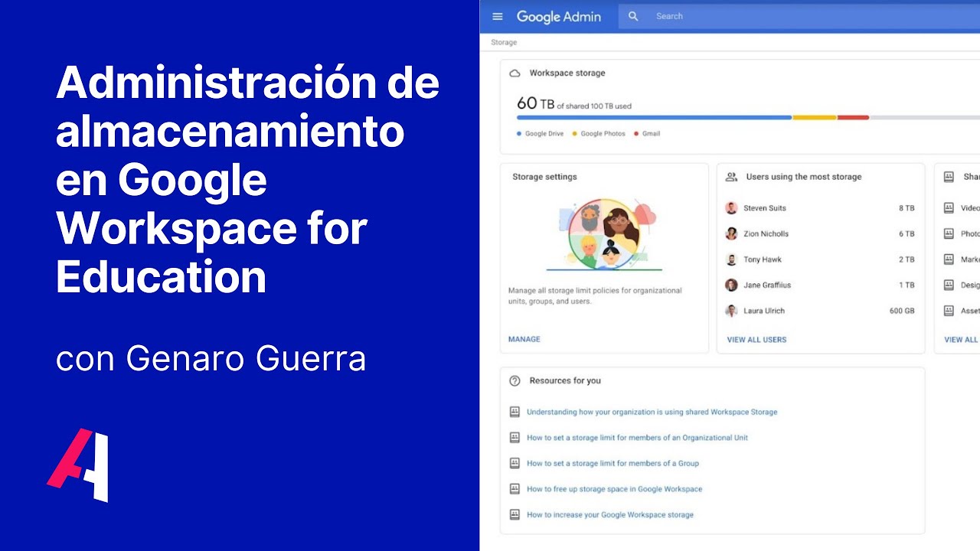Click the Google Drive legend dot
Viewport: 980px width, 551px height.
(x=519, y=134)
